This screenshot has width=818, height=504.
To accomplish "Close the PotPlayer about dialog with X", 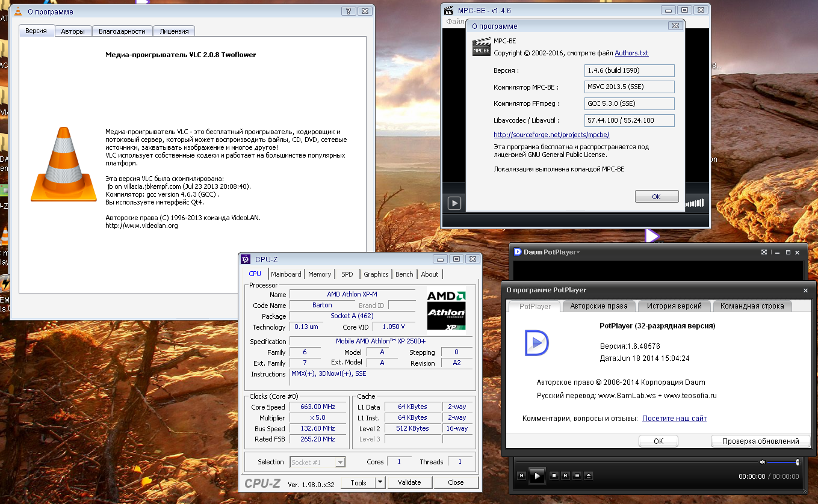I will [805, 290].
